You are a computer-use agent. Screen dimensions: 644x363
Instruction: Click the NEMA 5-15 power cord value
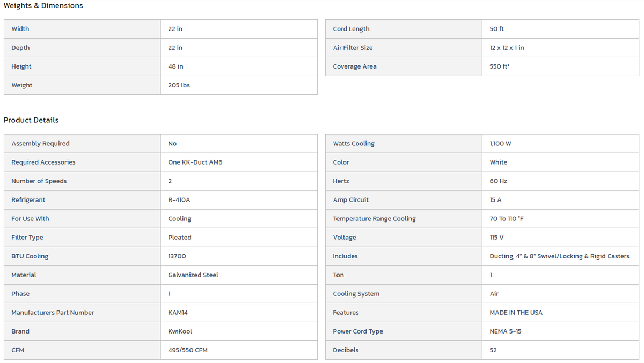506,331
